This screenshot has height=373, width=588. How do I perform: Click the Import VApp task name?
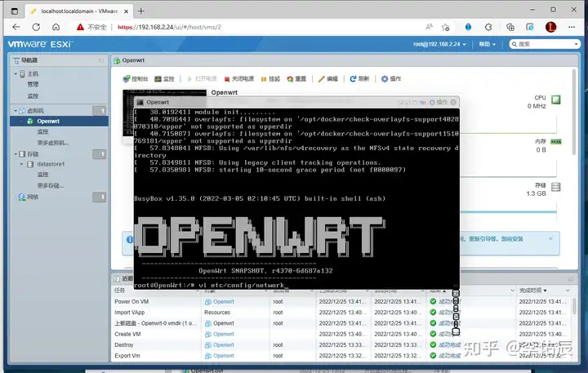coord(129,313)
